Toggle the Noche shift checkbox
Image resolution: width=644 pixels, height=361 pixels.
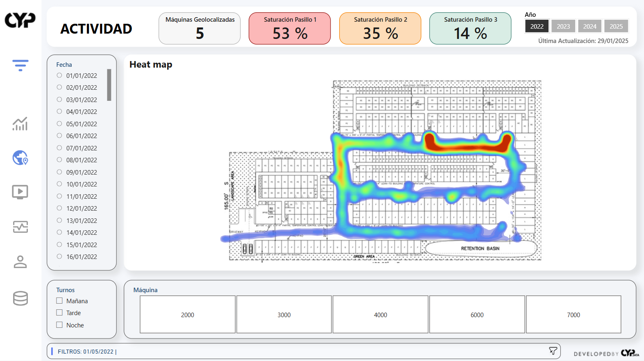tap(59, 325)
